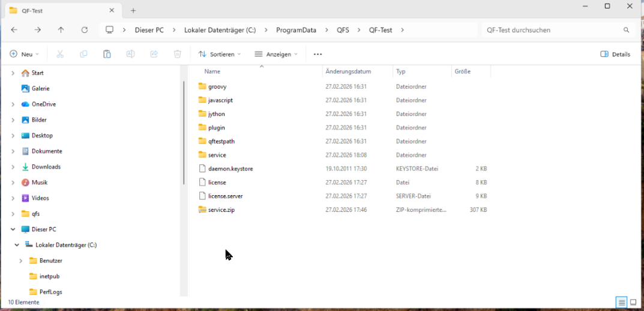Click ProgramData in the breadcrumb path
Screen dimensions: 644x311
(x=296, y=30)
